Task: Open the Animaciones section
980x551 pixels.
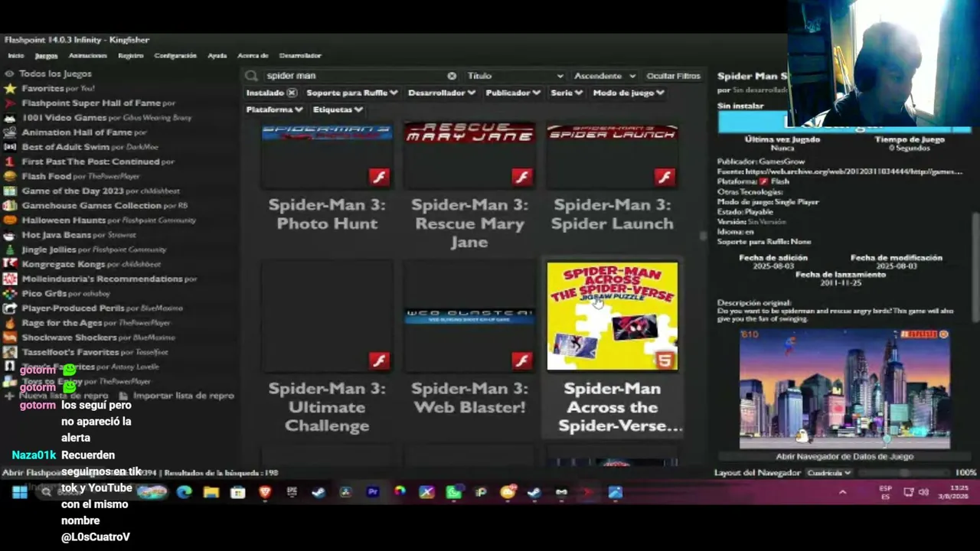Action: [88, 55]
